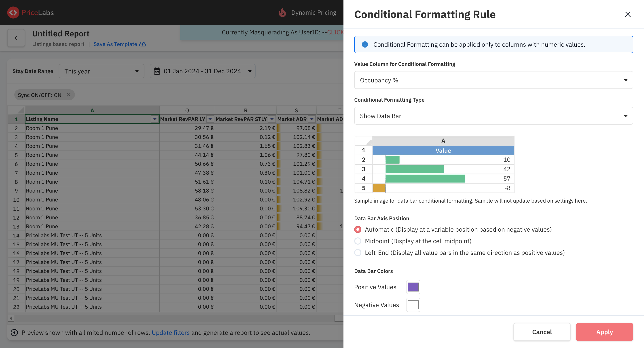Select Midpoint data bar axis position
Viewport: 644px width, 348px height.
click(358, 241)
